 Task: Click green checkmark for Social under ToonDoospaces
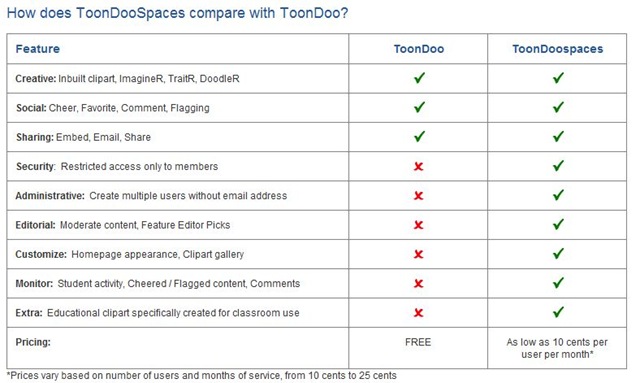coord(558,107)
